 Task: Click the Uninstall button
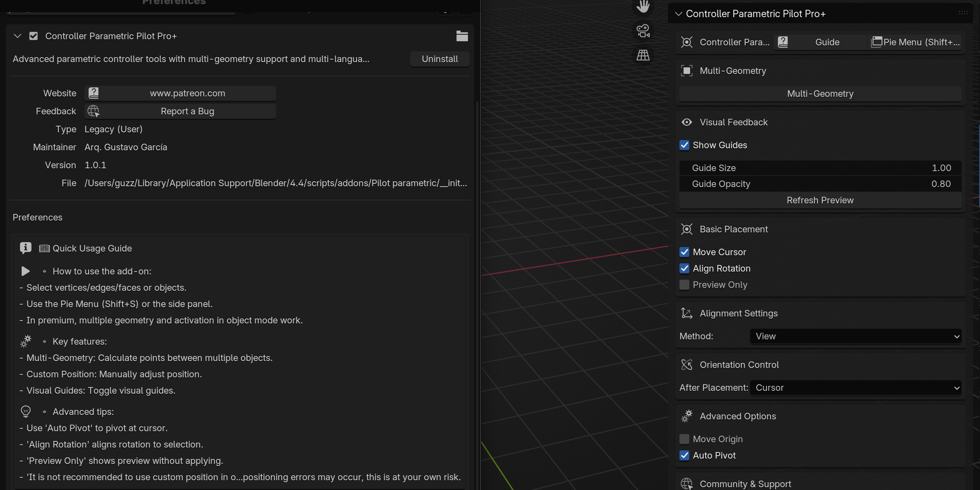coord(440,59)
